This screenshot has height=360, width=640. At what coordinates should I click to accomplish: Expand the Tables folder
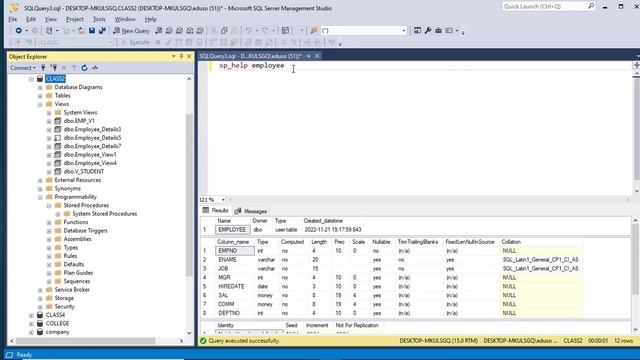tap(40, 96)
